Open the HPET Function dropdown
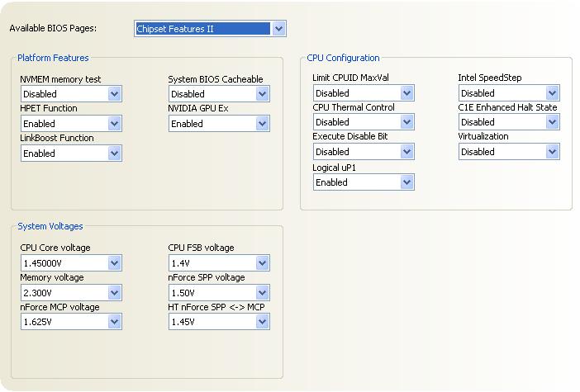The image size is (580, 392). tap(114, 124)
